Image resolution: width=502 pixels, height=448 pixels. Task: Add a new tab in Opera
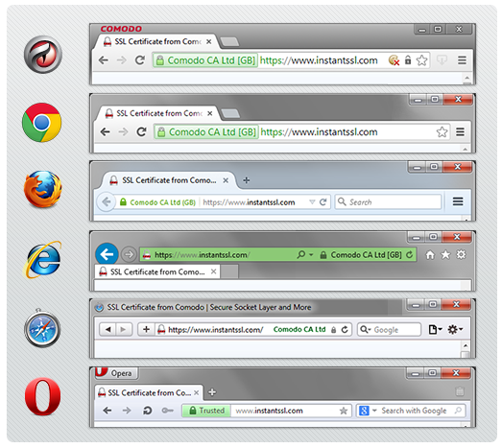tap(212, 392)
